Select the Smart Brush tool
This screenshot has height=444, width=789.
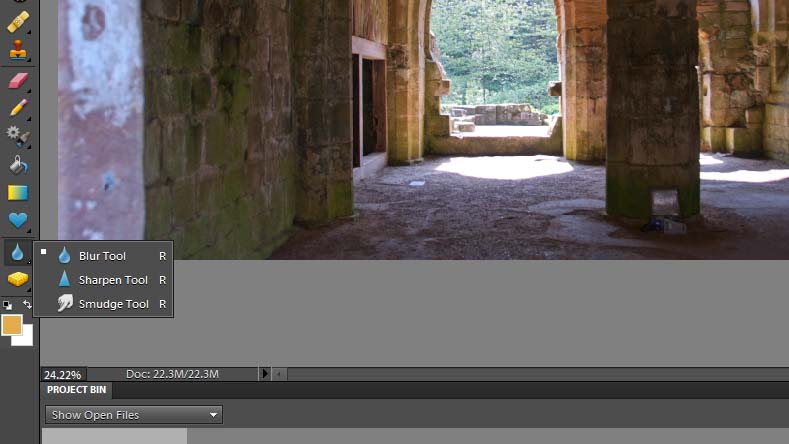coord(18,135)
